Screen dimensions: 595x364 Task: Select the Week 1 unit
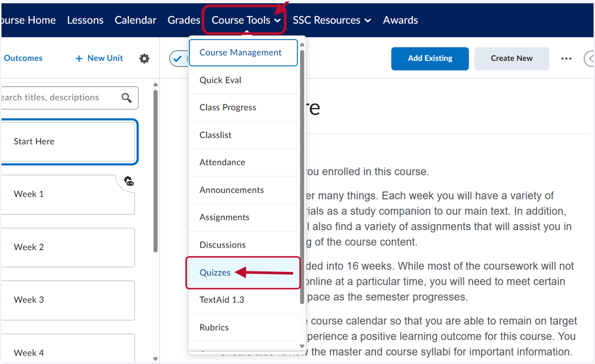click(68, 194)
